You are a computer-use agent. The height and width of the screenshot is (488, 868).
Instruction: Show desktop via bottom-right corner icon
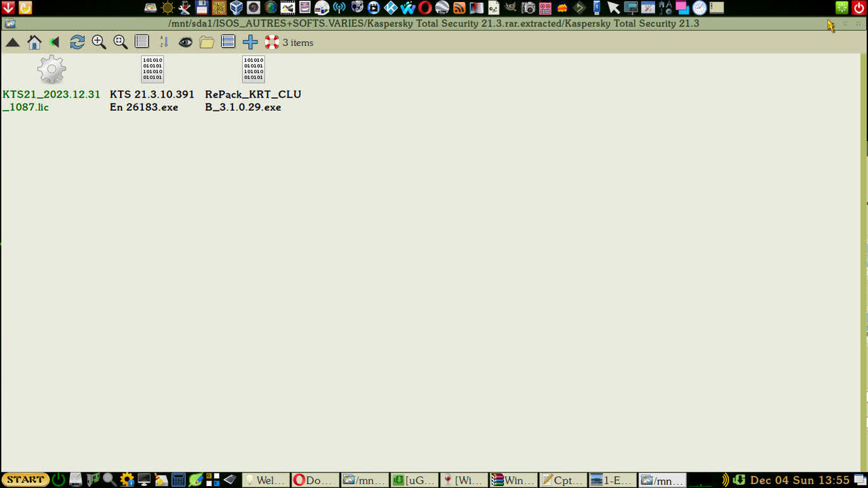click(x=861, y=480)
